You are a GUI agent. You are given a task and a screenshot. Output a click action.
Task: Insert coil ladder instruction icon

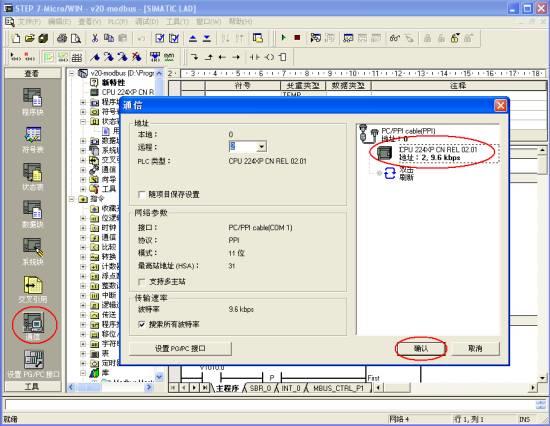(x=269, y=57)
